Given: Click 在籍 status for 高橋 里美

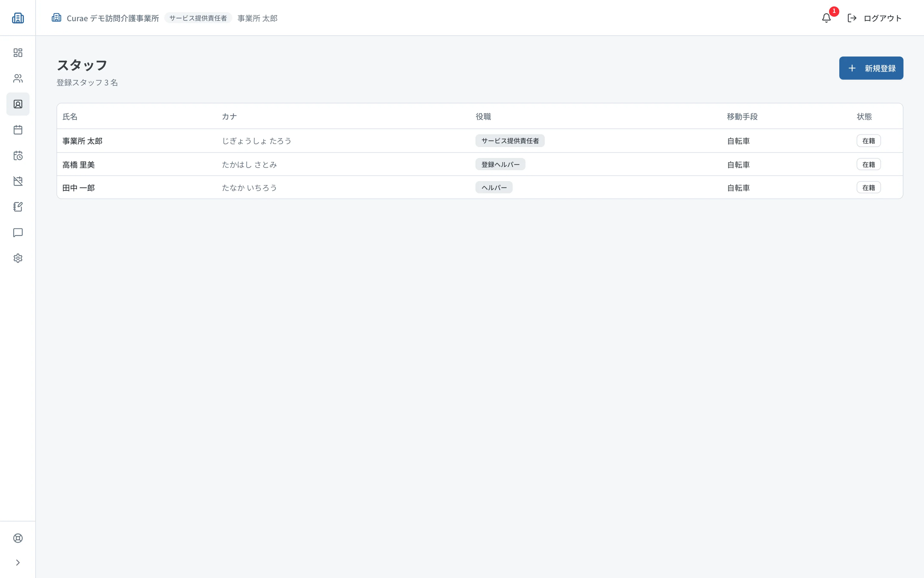Looking at the screenshot, I should point(868,164).
